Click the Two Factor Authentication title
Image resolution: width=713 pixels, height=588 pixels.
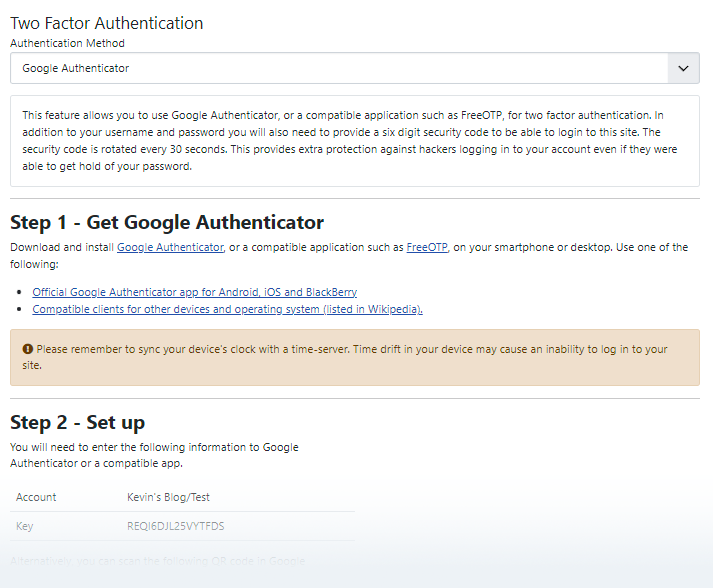[106, 23]
